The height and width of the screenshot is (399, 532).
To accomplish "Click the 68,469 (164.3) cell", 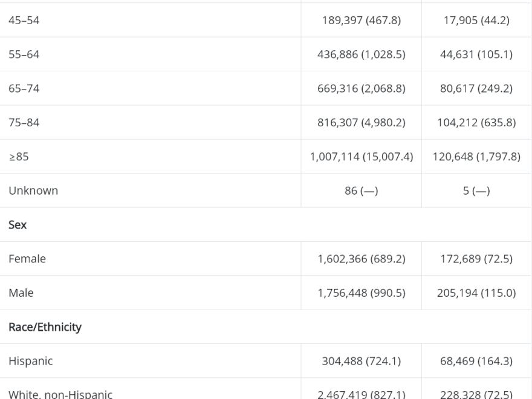I will 476,361.
